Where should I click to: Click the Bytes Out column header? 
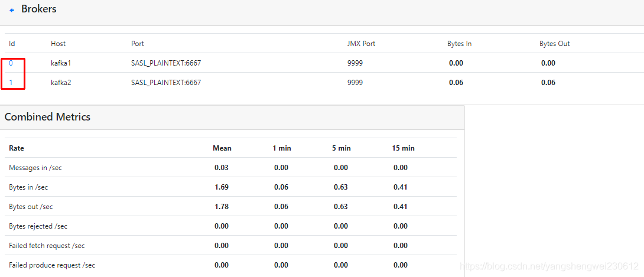(x=554, y=44)
